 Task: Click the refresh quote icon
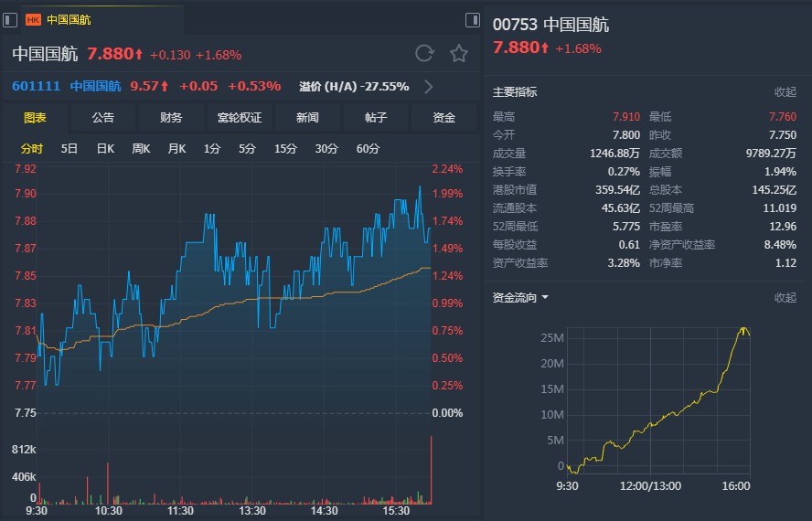pyautogui.click(x=424, y=54)
